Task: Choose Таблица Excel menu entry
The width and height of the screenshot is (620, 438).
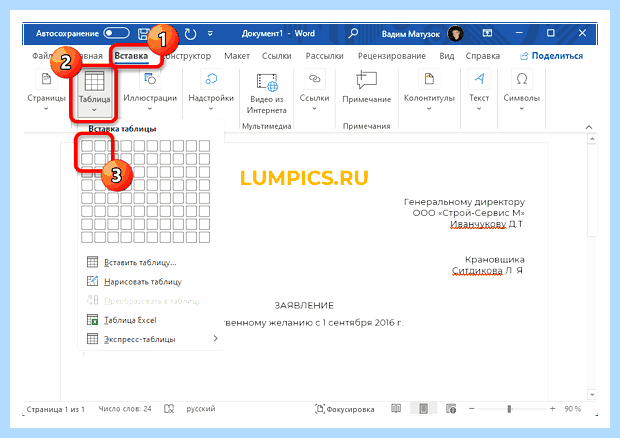Action: click(130, 320)
